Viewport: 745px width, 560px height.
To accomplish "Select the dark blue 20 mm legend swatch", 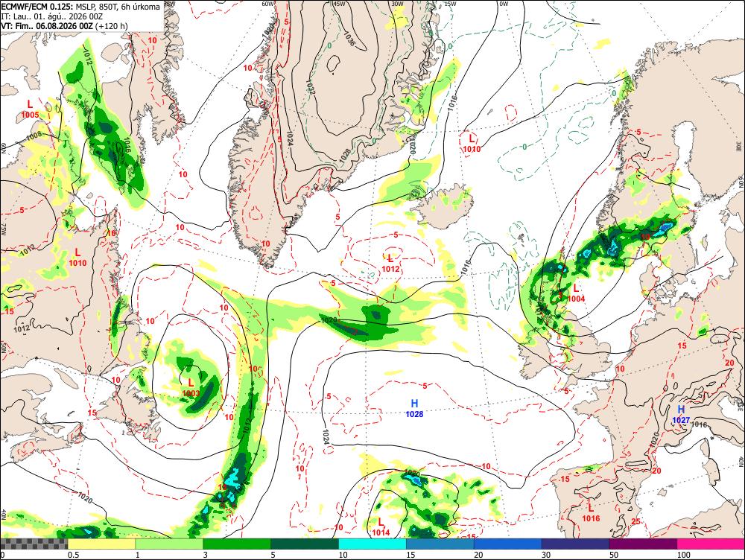I will [x=508, y=544].
